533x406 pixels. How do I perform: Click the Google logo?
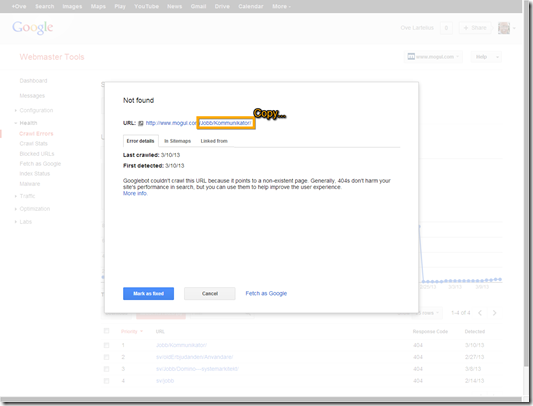pos(33,27)
